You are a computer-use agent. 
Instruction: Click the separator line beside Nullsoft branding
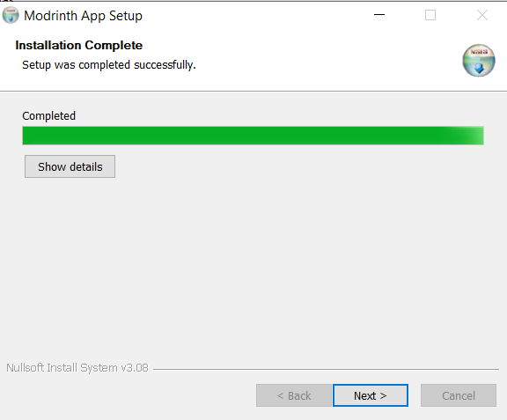[x=326, y=369]
